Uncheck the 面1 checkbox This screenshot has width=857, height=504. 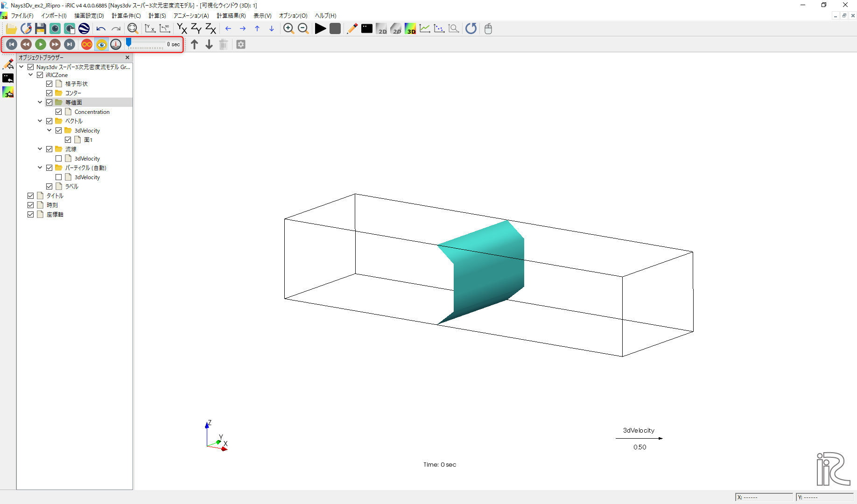(68, 140)
